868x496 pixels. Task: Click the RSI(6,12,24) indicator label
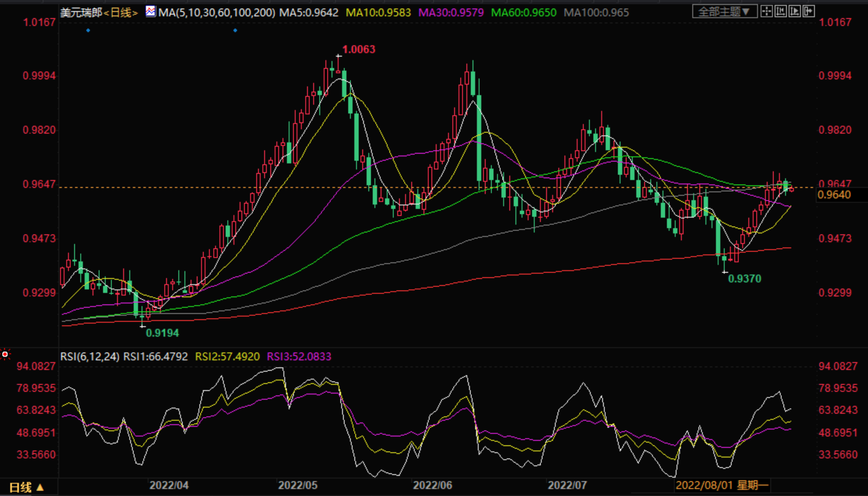[x=90, y=357]
